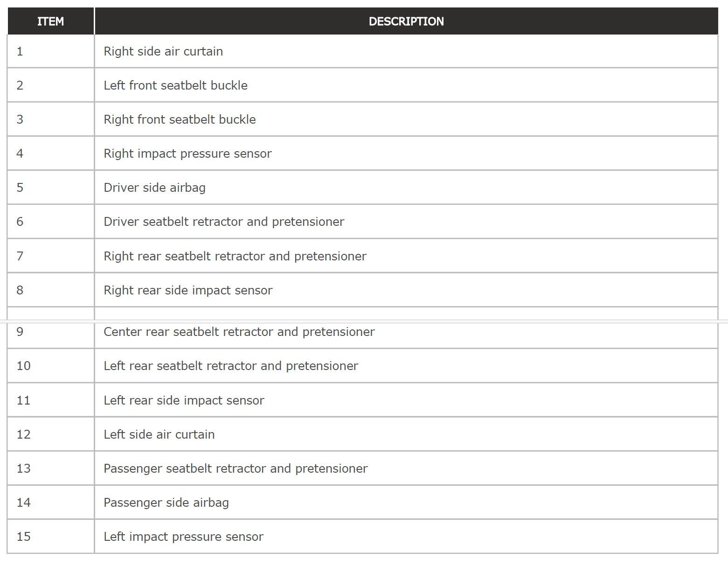Click item number 15 cell
The height and width of the screenshot is (566, 728).
[x=51, y=537]
